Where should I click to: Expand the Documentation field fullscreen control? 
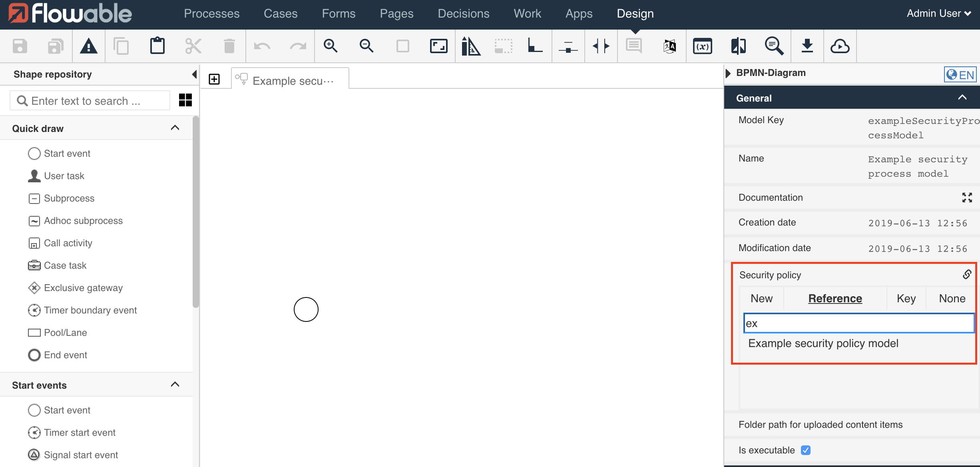[967, 197]
